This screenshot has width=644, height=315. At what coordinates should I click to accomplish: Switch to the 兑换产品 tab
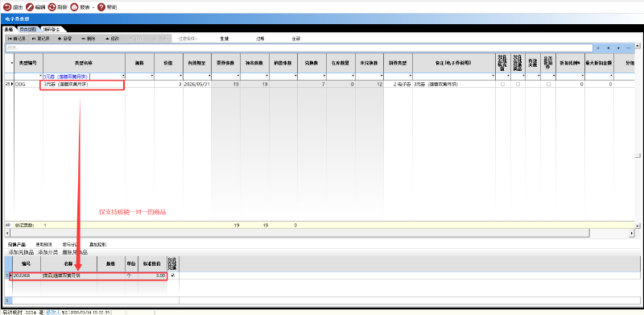17,244
